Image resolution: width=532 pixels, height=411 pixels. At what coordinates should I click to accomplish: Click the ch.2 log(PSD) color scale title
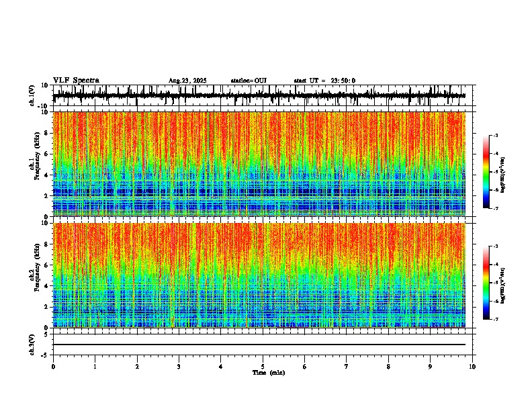click(503, 285)
